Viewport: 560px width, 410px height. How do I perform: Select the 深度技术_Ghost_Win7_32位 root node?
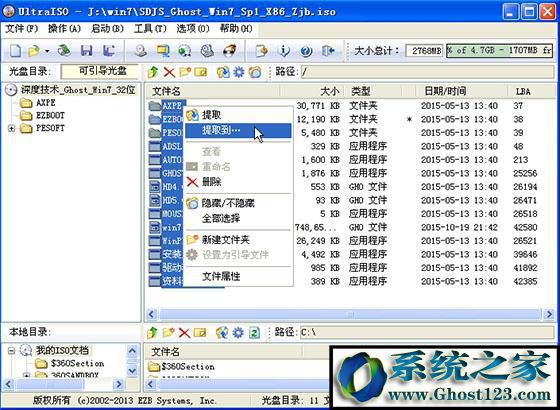click(x=78, y=90)
